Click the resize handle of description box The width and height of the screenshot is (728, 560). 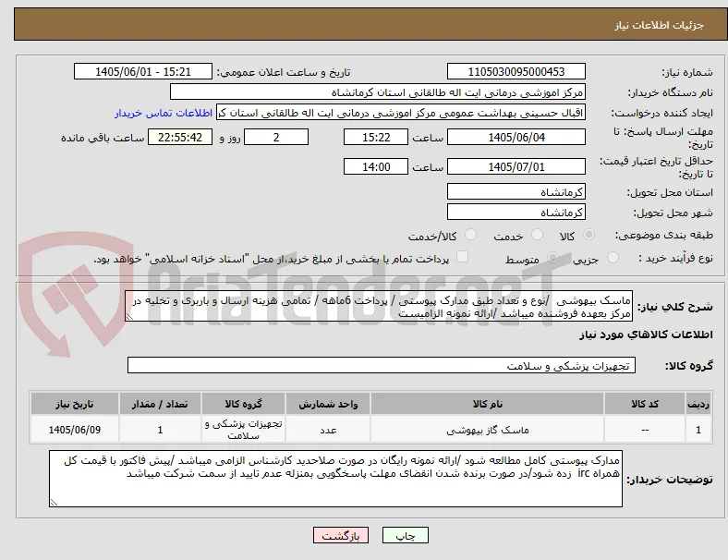tap(129, 317)
